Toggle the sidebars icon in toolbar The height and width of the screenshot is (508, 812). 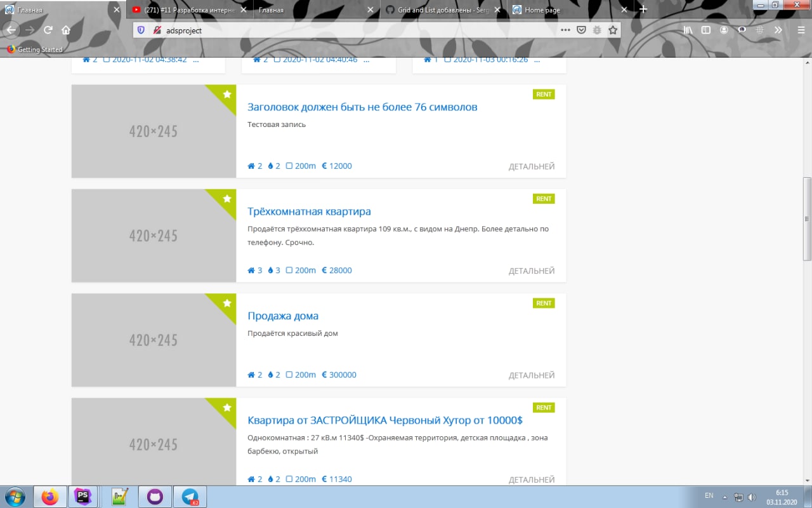pos(706,30)
